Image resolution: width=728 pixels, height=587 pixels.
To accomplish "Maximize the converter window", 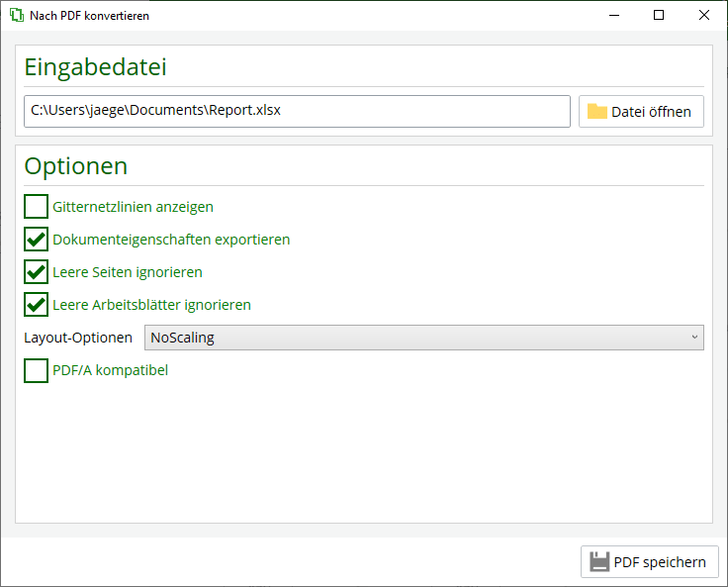I will pyautogui.click(x=659, y=16).
